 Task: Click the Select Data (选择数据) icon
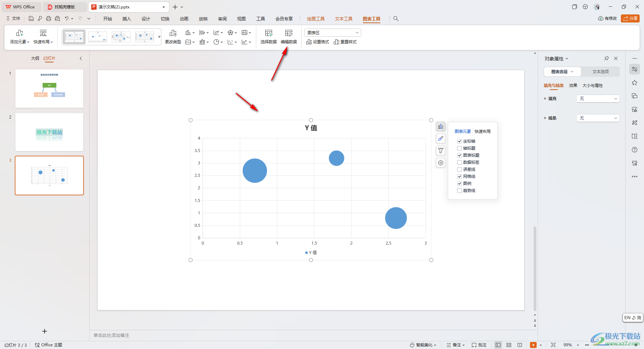(269, 33)
